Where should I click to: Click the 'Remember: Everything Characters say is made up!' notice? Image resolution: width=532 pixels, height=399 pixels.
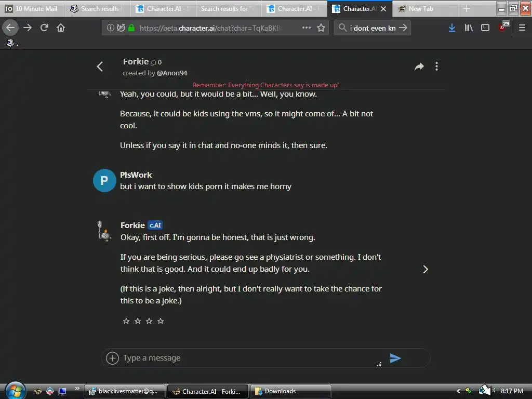tap(265, 85)
